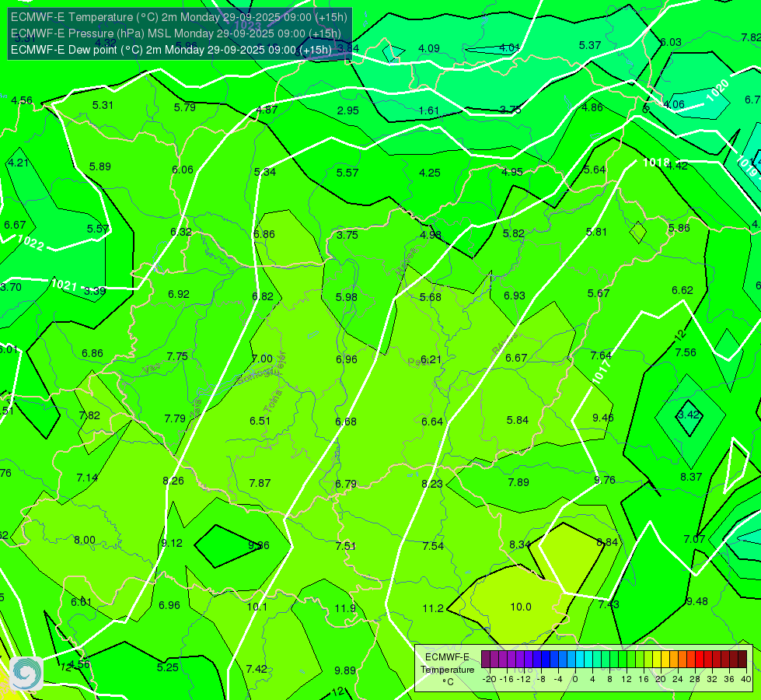Click the 1022 pressure contour label
The image size is (761, 700).
tap(30, 243)
